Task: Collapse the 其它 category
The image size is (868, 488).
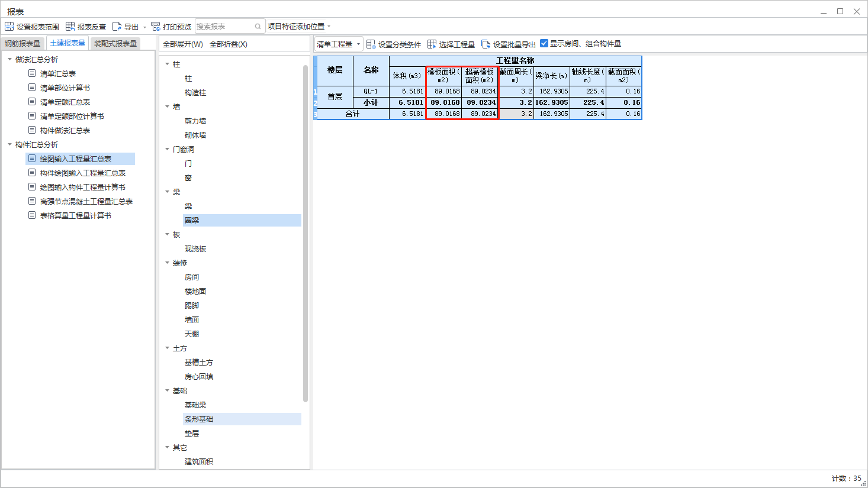Action: coord(167,447)
